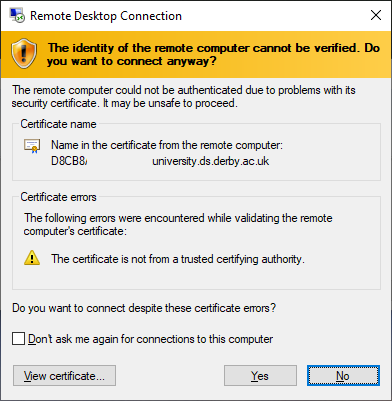The width and height of the screenshot is (392, 401).
Task: Click the orange security shield warning icon
Action: pos(24,54)
